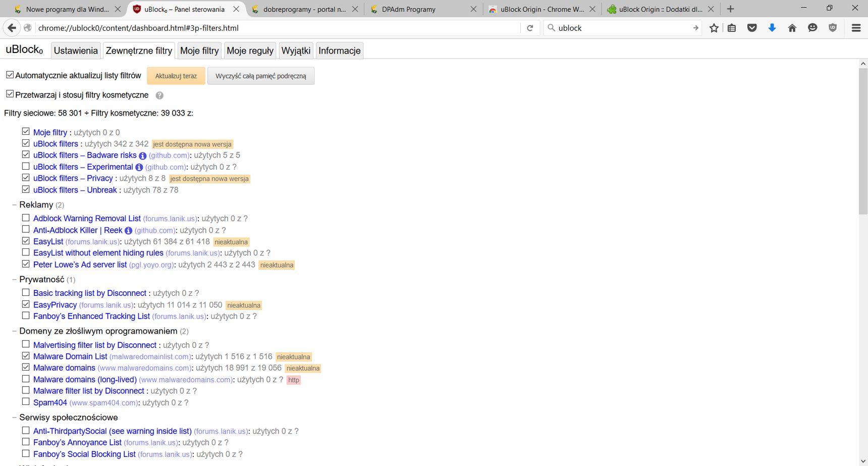Click the info icon next to Experimental
The image size is (868, 466).
tap(139, 167)
